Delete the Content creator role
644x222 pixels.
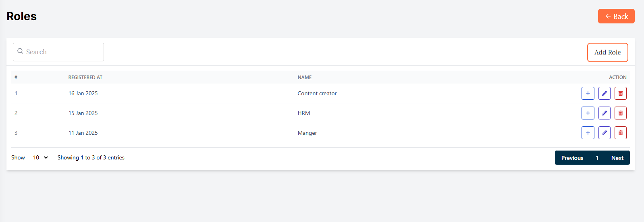tap(620, 93)
